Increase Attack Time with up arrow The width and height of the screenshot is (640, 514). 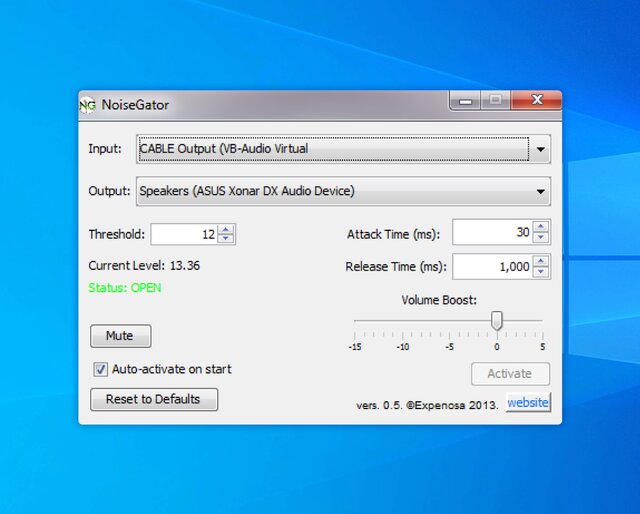541,227
